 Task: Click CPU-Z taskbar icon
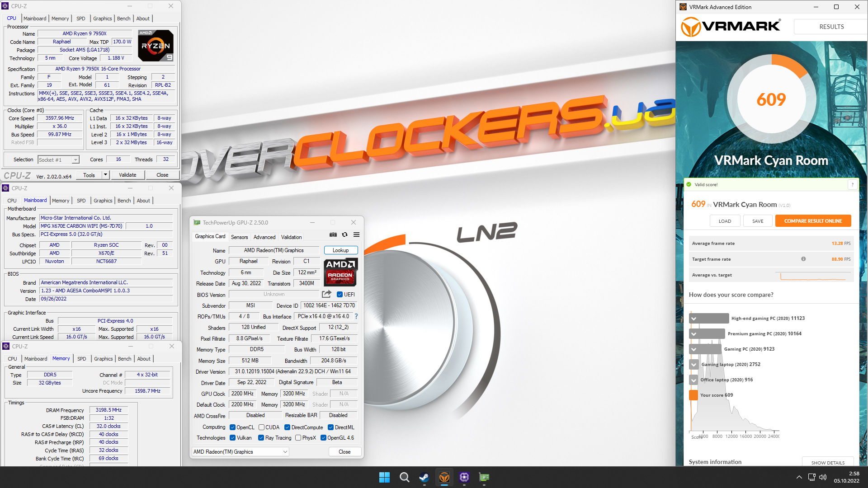coord(464,477)
